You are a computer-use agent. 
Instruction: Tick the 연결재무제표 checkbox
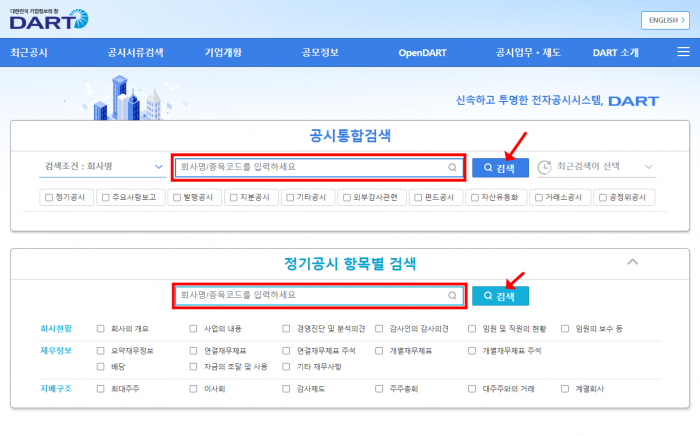(x=194, y=351)
